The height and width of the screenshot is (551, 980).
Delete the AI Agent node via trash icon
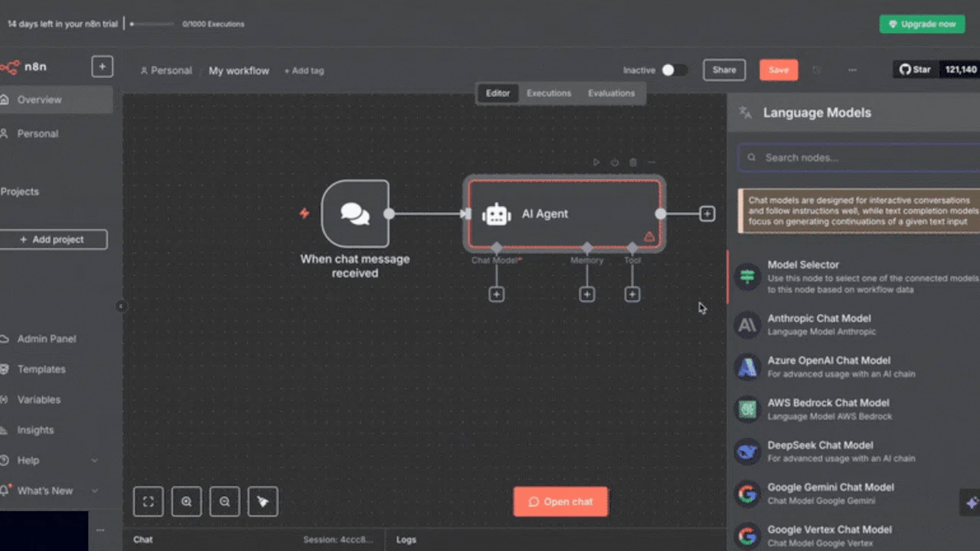click(x=633, y=162)
